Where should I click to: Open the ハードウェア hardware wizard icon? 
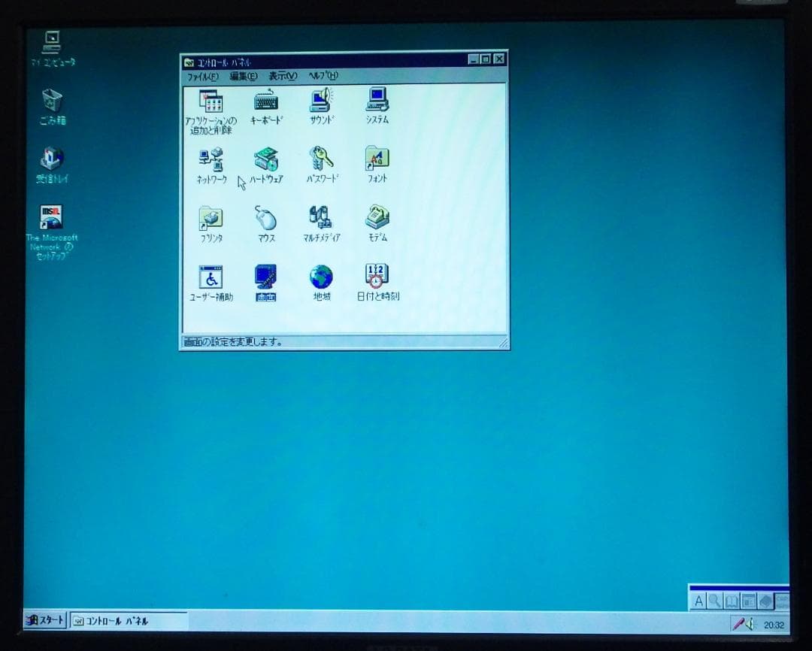tap(266, 158)
